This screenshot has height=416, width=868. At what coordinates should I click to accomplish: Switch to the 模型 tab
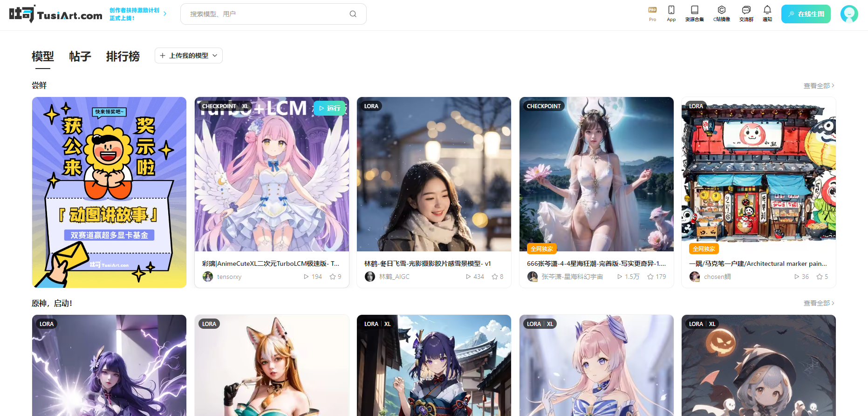(x=43, y=56)
